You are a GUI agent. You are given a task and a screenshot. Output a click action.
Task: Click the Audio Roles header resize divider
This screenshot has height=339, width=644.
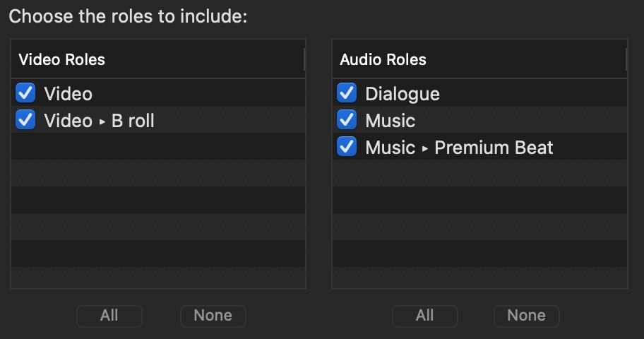tap(626, 59)
